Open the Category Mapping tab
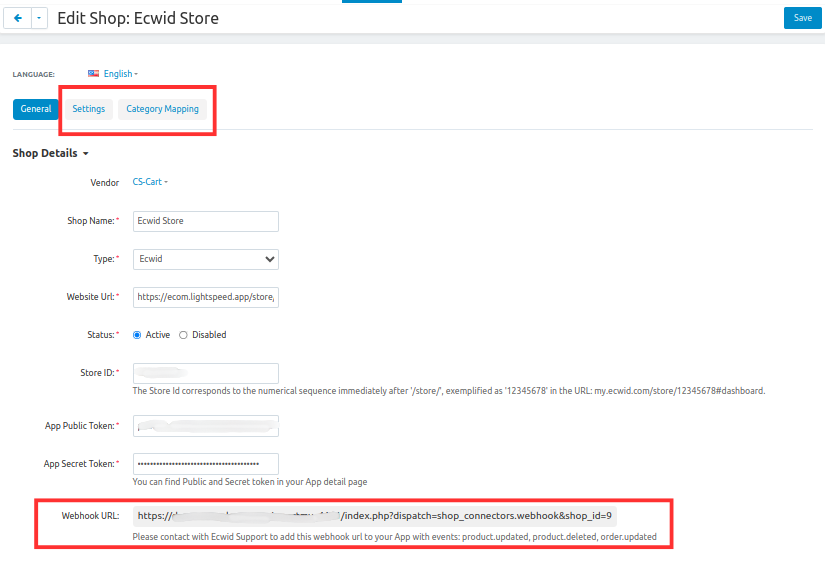The image size is (825, 582). [x=162, y=109]
